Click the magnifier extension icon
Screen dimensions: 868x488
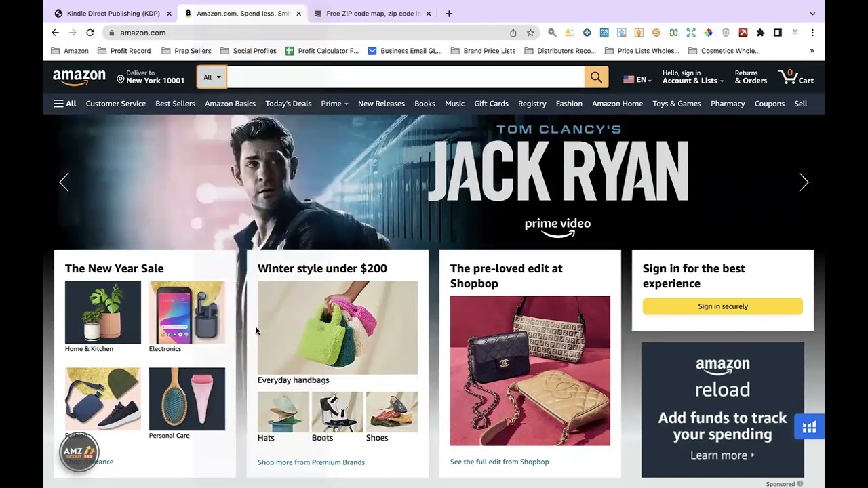pyautogui.click(x=552, y=33)
